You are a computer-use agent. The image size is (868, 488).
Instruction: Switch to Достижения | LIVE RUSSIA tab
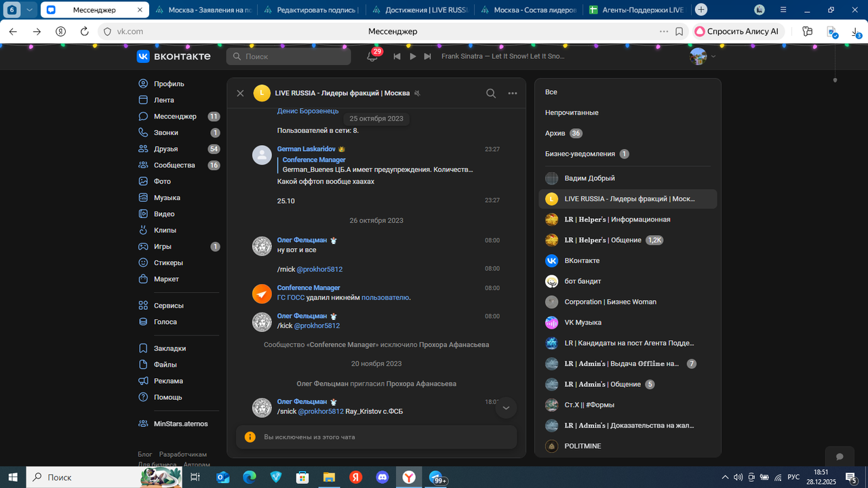click(418, 9)
